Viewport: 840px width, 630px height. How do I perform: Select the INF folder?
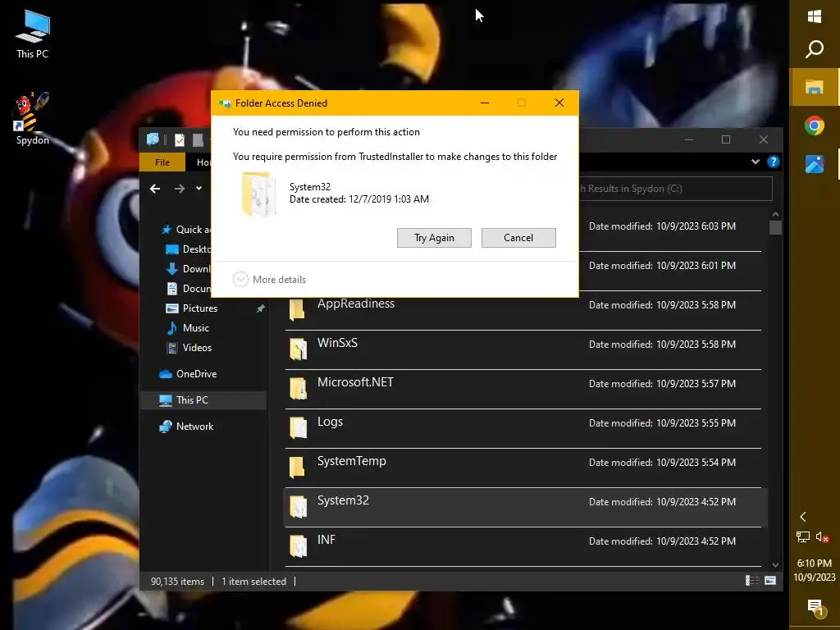tap(523, 546)
